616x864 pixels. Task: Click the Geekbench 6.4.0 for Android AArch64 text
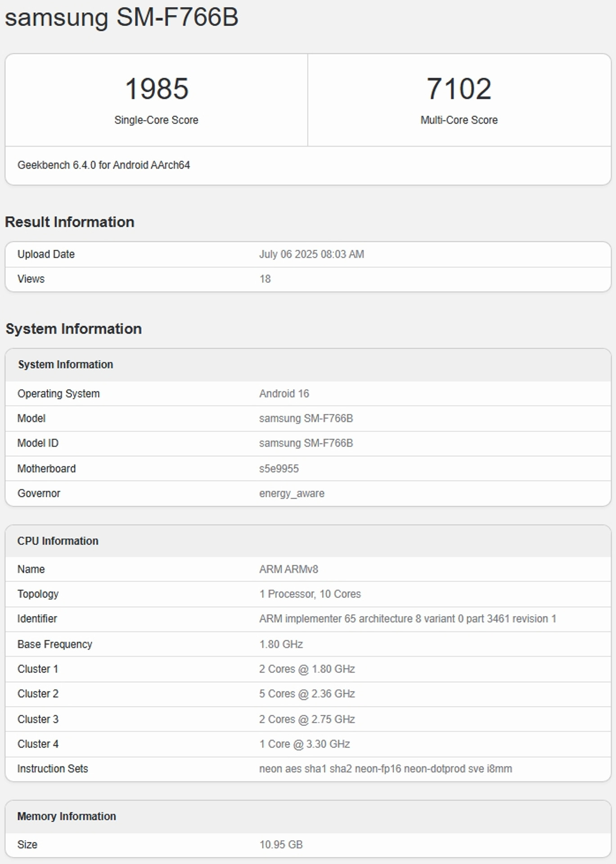coord(103,165)
